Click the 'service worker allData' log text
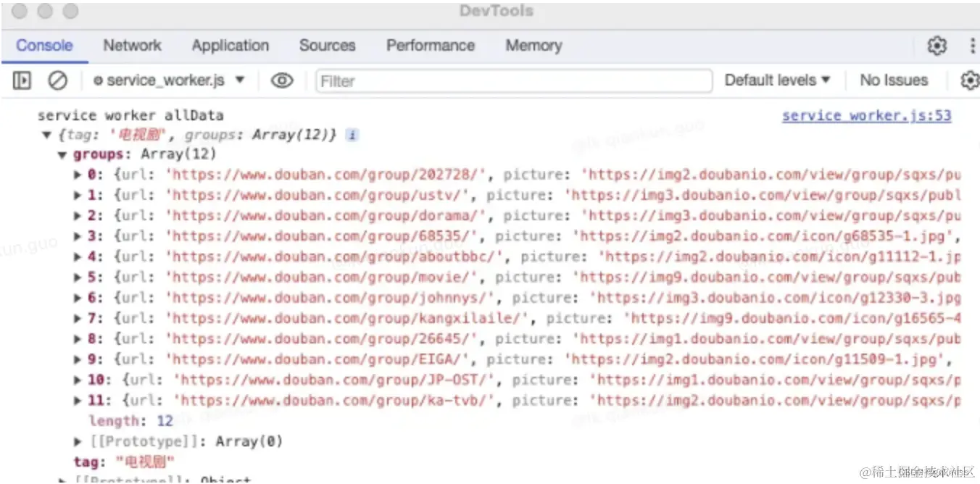 click(130, 115)
